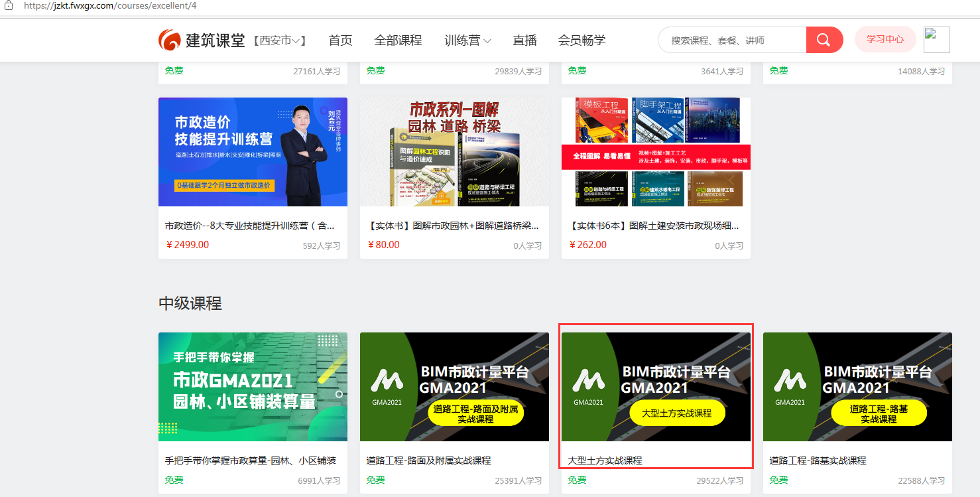Click the ¥2499.00 price
The image size is (980, 497).
(x=188, y=245)
